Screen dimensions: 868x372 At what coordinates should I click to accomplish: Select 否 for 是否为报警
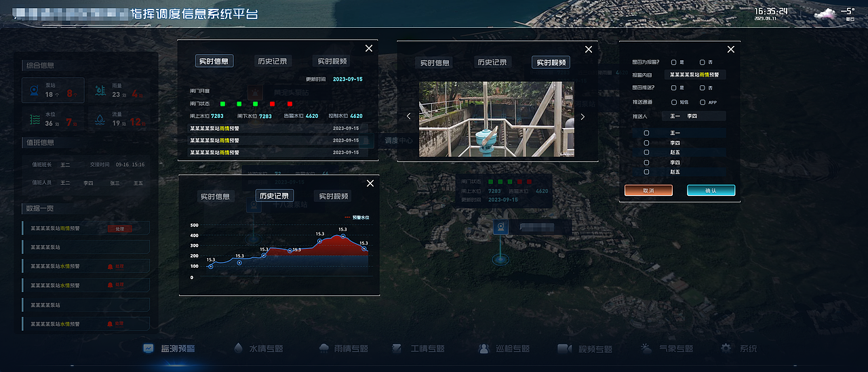click(702, 62)
